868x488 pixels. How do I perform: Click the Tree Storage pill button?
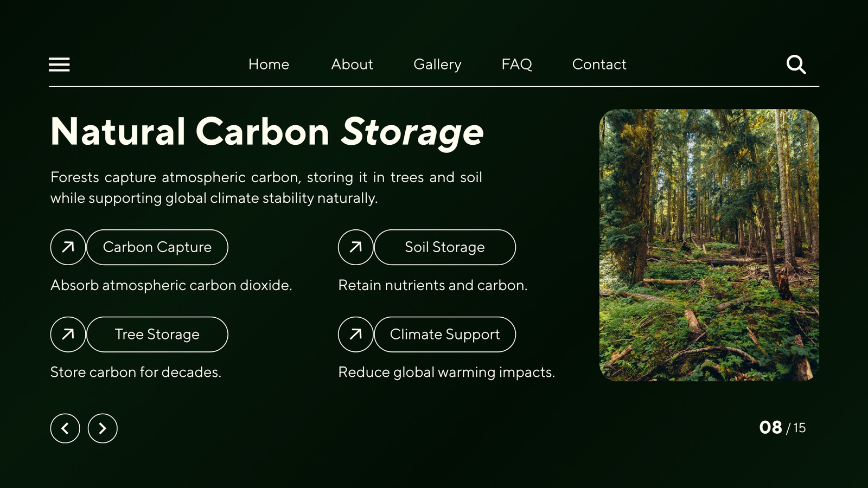(157, 335)
